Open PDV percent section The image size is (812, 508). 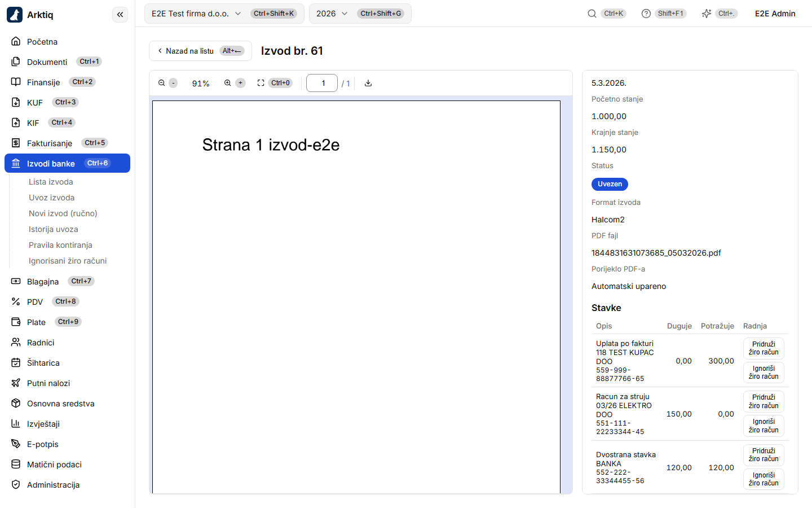pyautogui.click(x=67, y=301)
